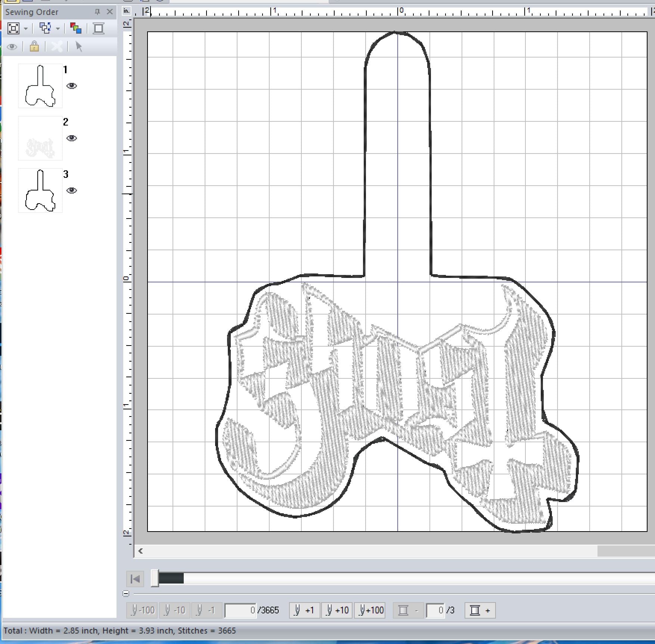655x644 pixels.
Task: Toggle the eye icon for step 3
Action: point(71,191)
